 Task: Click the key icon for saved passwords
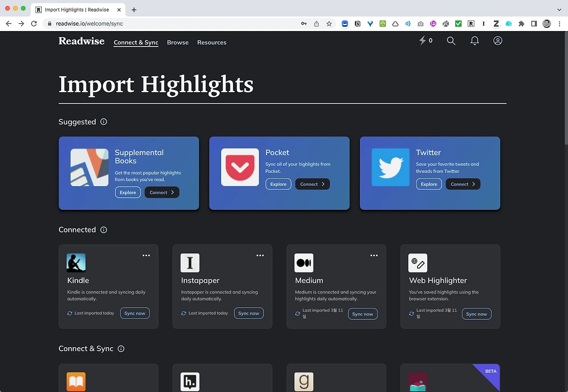click(304, 24)
